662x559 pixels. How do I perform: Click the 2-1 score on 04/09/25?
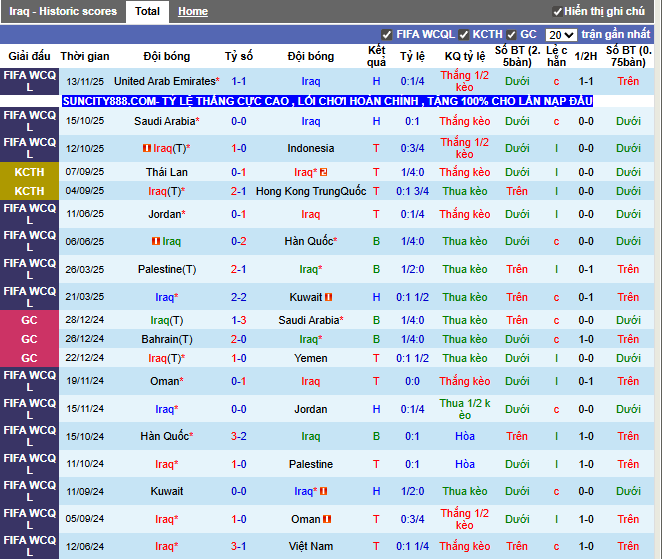[239, 191]
